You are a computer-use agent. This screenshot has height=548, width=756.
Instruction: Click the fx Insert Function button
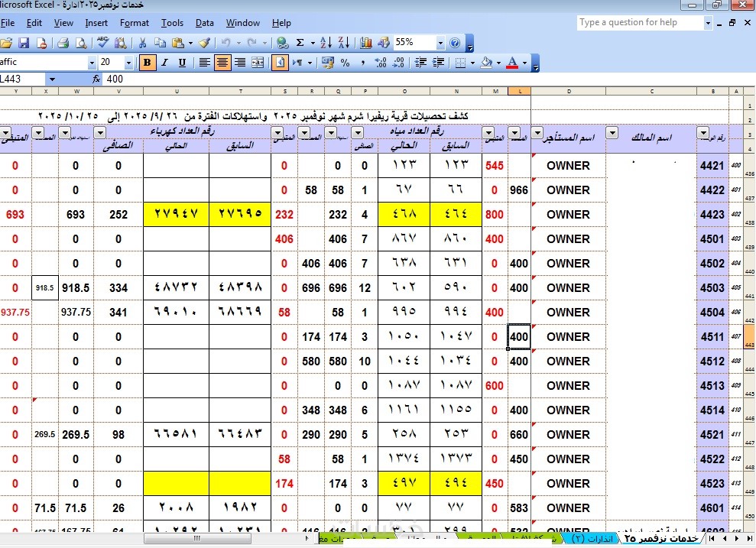click(96, 79)
